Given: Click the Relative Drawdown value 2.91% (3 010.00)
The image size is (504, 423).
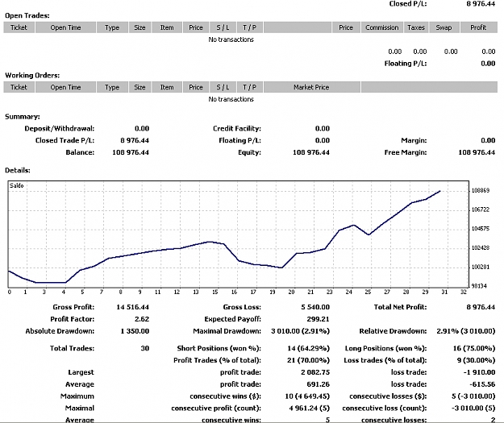Looking at the screenshot, I should [466, 331].
